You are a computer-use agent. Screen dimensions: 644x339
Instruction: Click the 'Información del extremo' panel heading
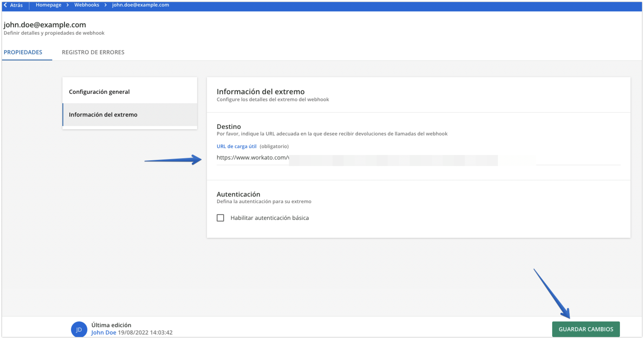tap(261, 92)
